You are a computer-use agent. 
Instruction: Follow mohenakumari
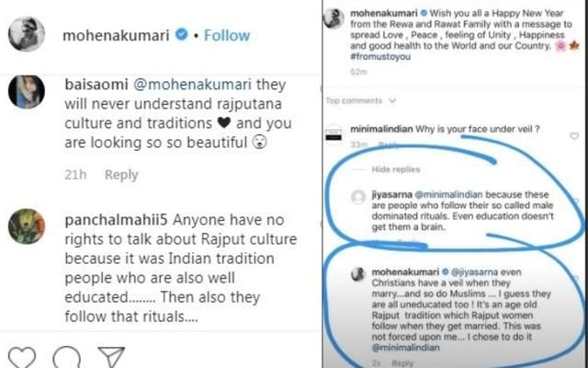[226, 36]
